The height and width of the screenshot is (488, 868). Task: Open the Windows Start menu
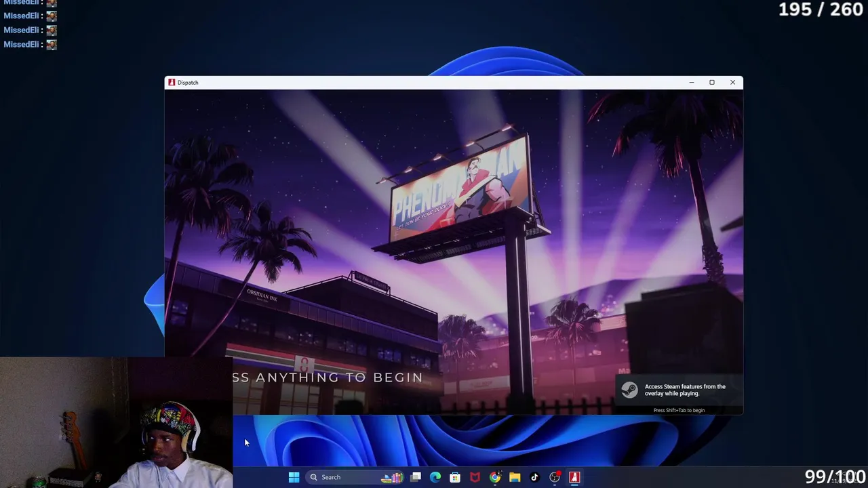(x=294, y=477)
